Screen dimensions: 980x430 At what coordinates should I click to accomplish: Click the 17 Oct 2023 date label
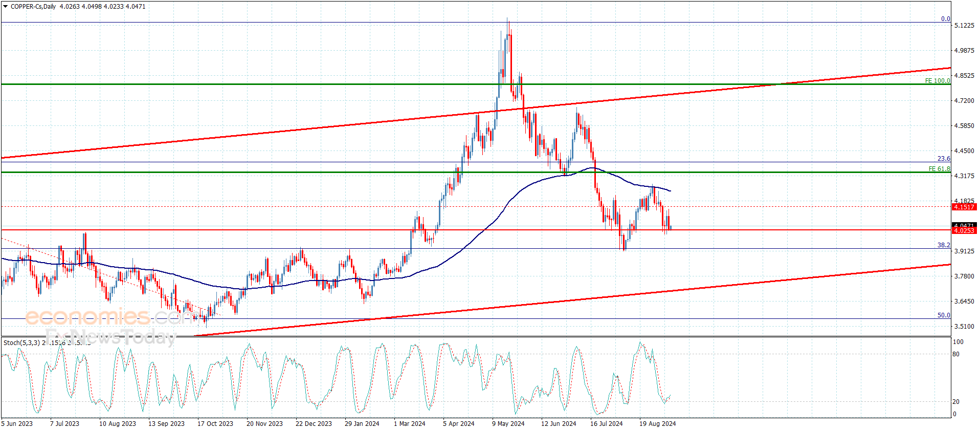(215, 423)
